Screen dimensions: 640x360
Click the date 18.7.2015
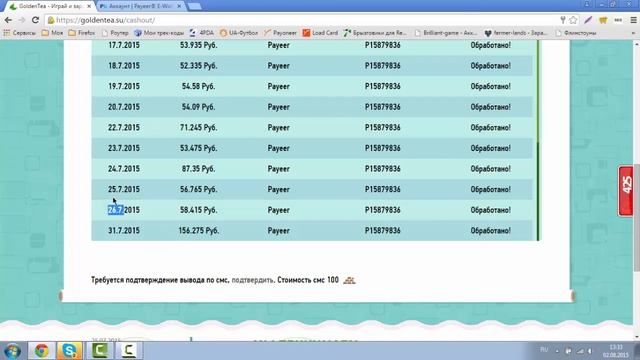tap(124, 66)
